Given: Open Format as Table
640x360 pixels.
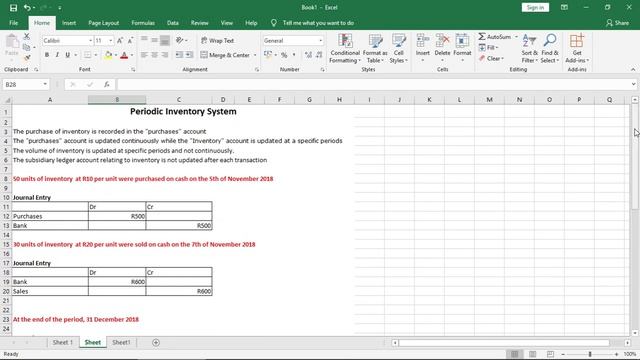Looking at the screenshot, I should coord(375,49).
